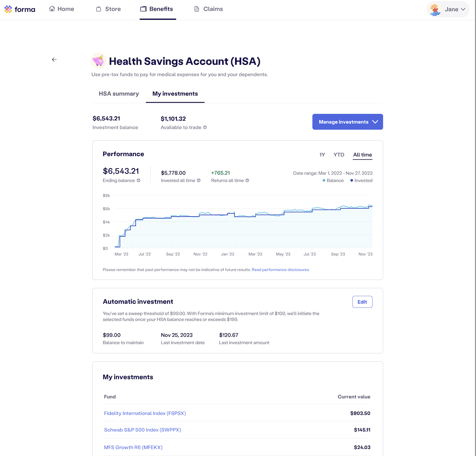Click Jane's profile avatar
The image size is (476, 456).
(435, 10)
